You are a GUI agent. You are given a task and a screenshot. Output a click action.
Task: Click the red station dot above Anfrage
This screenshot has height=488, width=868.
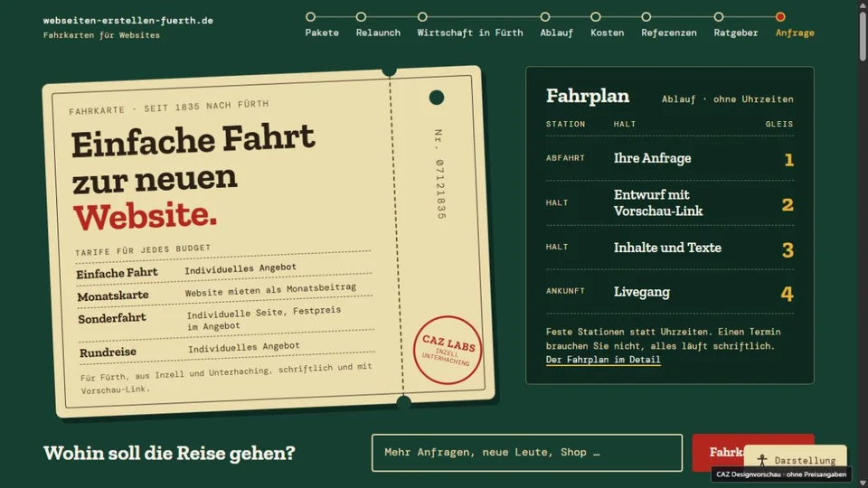click(780, 16)
